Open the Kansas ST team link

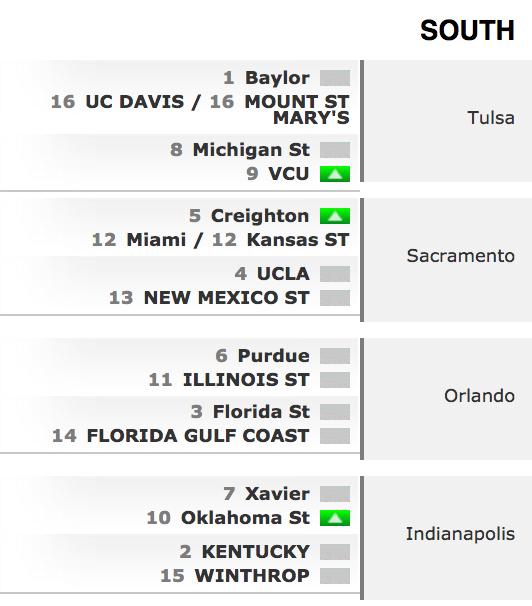(298, 240)
